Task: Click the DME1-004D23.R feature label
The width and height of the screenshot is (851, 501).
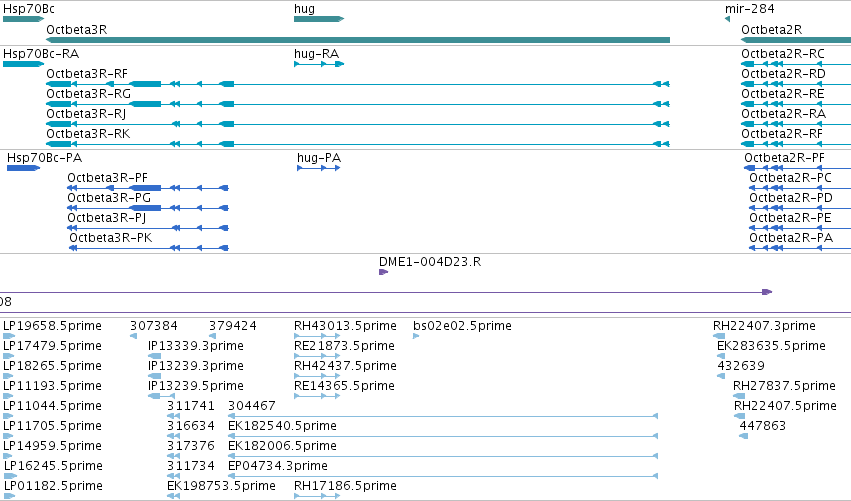Action: 430,262
